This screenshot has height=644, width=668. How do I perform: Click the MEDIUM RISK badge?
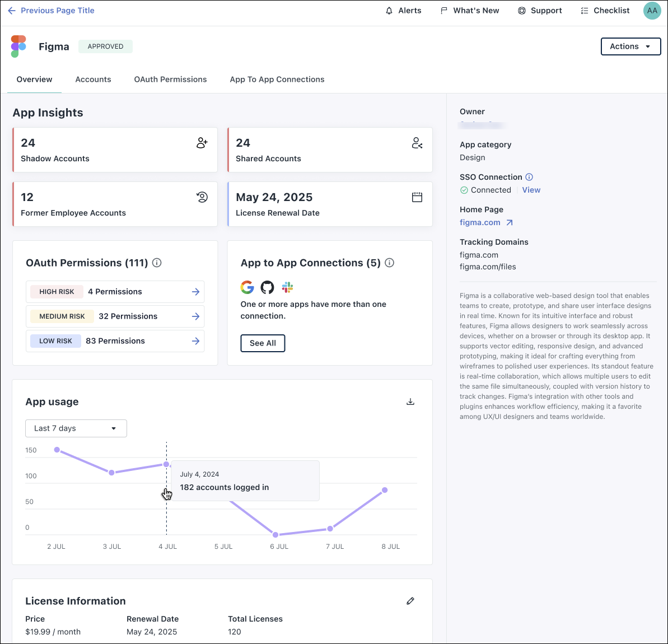click(x=62, y=316)
